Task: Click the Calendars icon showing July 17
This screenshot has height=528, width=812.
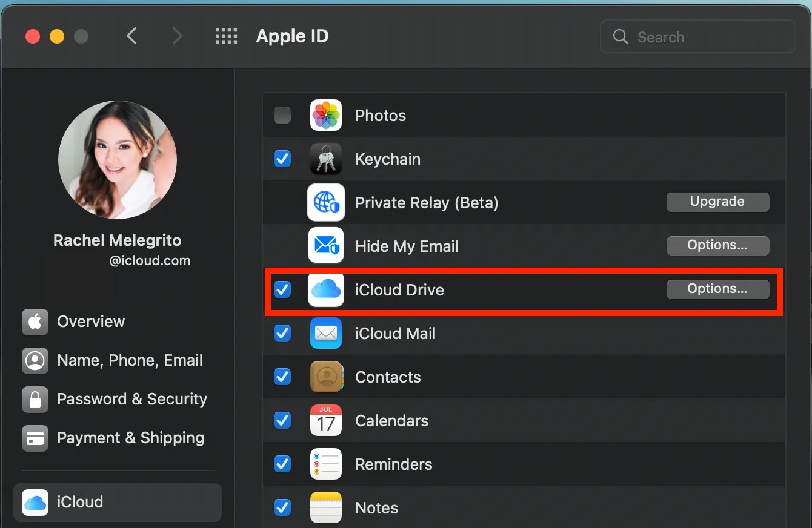Action: (325, 420)
